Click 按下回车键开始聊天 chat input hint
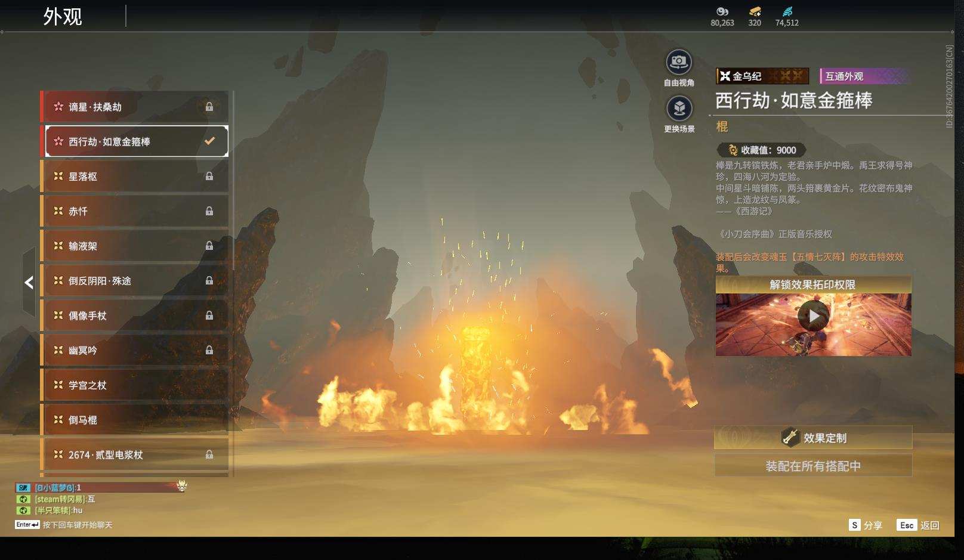Image resolution: width=964 pixels, height=560 pixels. (78, 525)
